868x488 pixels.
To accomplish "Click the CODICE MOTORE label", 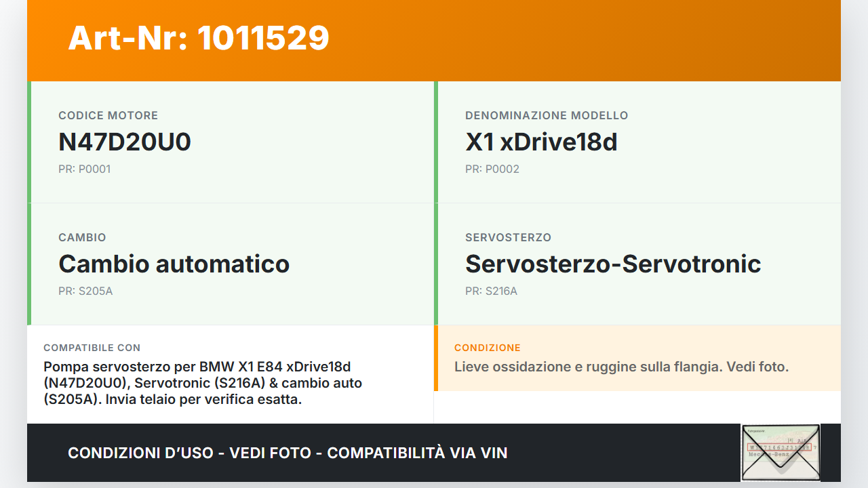I will click(108, 115).
